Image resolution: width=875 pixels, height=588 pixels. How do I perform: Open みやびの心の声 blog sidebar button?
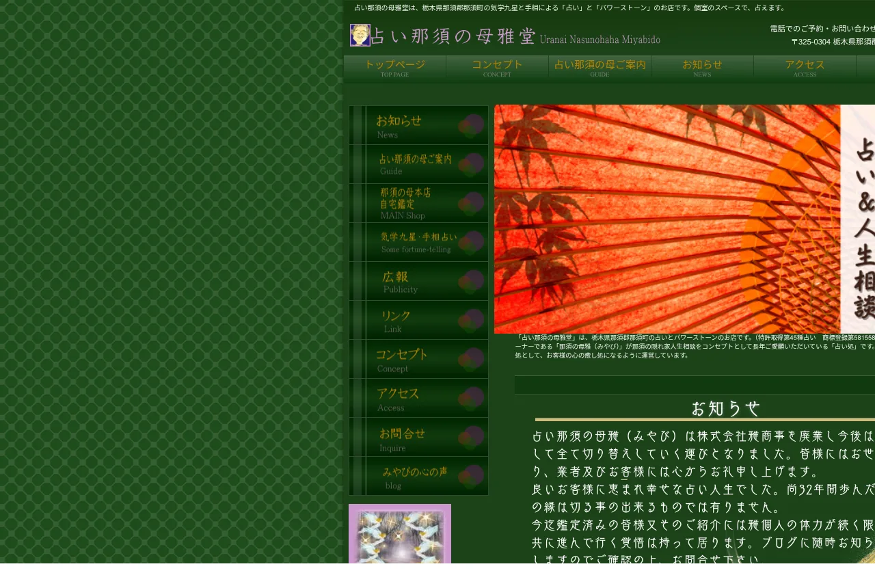point(419,476)
